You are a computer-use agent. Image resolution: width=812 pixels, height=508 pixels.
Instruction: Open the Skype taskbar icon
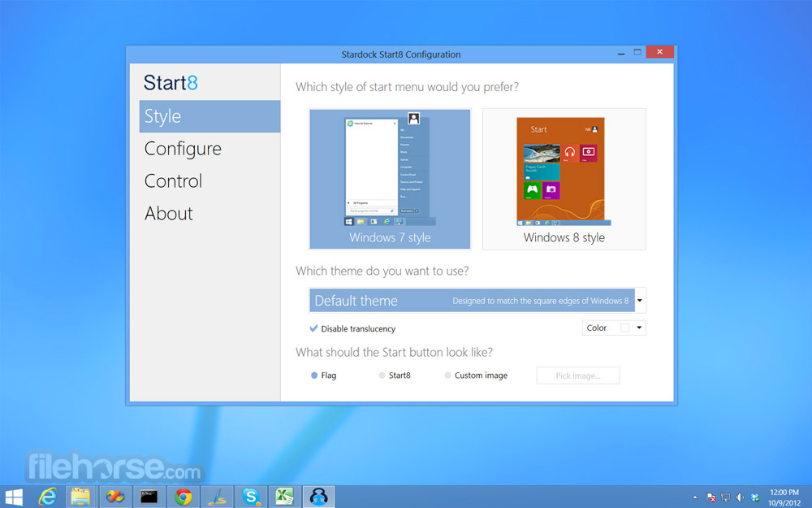251,497
